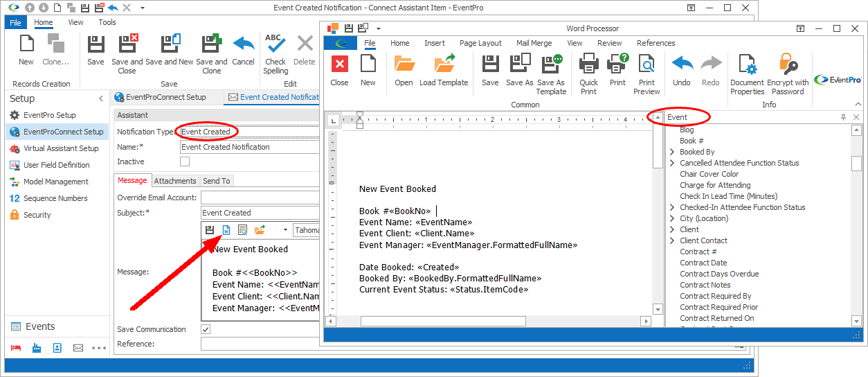Click Save As Template in Word Processor
The height and width of the screenshot is (377, 868).
click(x=551, y=73)
